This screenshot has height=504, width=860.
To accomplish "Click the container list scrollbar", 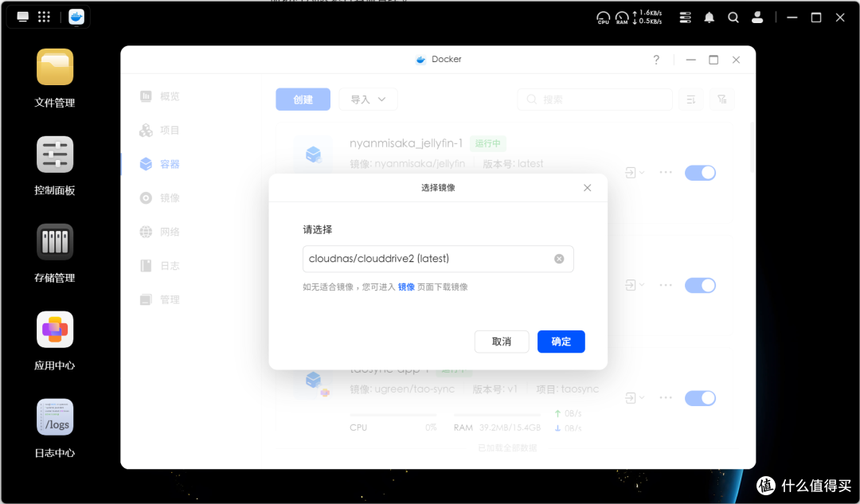I will 752,148.
